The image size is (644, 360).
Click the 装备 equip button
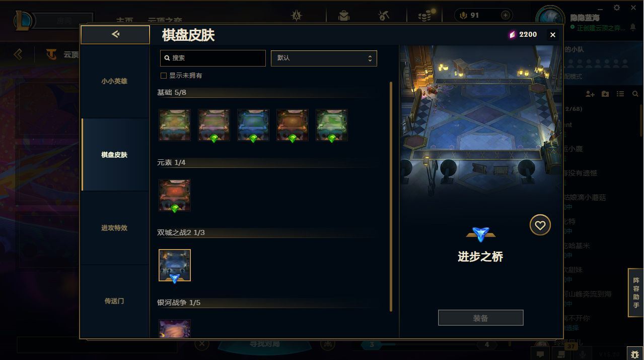(x=480, y=318)
